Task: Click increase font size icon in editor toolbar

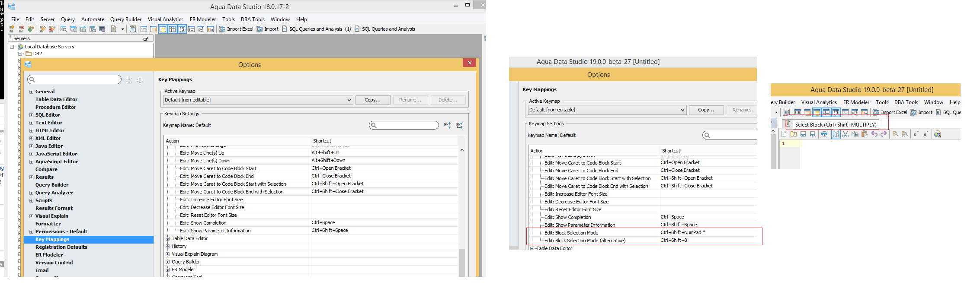Action: 926,134
